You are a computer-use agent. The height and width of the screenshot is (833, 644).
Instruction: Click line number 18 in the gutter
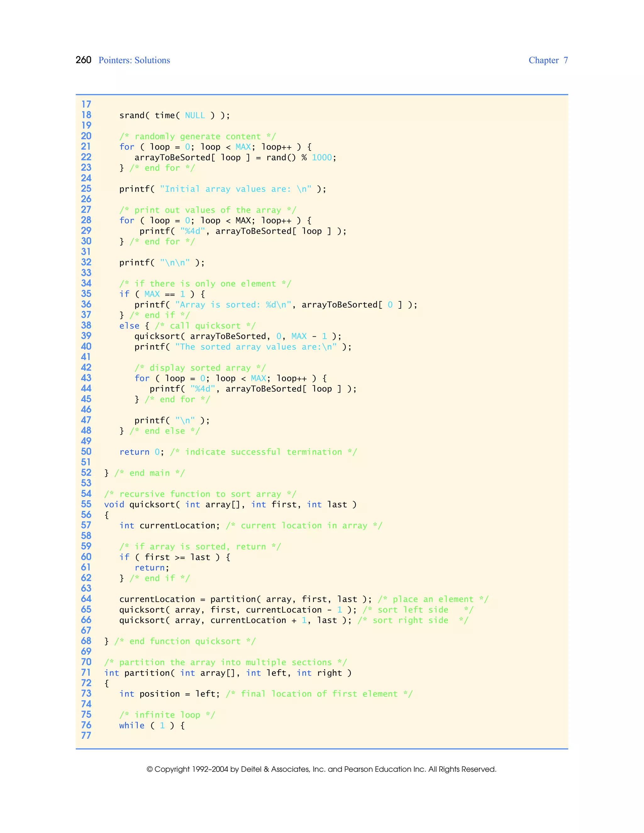click(86, 115)
